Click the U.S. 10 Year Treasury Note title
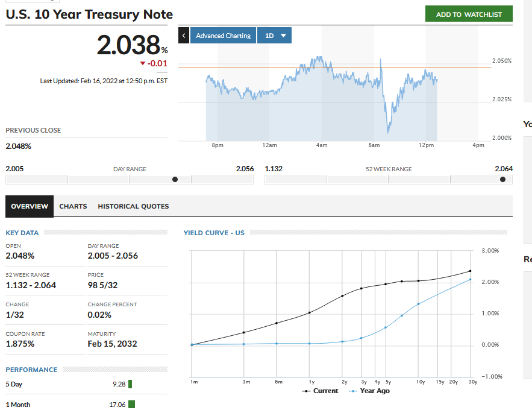This screenshot has height=413, width=532. [89, 14]
